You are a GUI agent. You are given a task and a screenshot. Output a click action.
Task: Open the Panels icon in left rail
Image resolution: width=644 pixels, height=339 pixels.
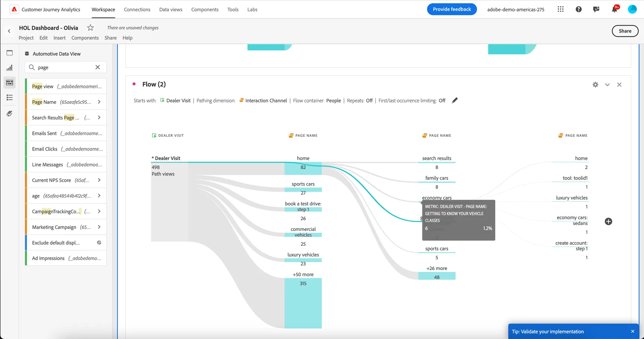(10, 53)
